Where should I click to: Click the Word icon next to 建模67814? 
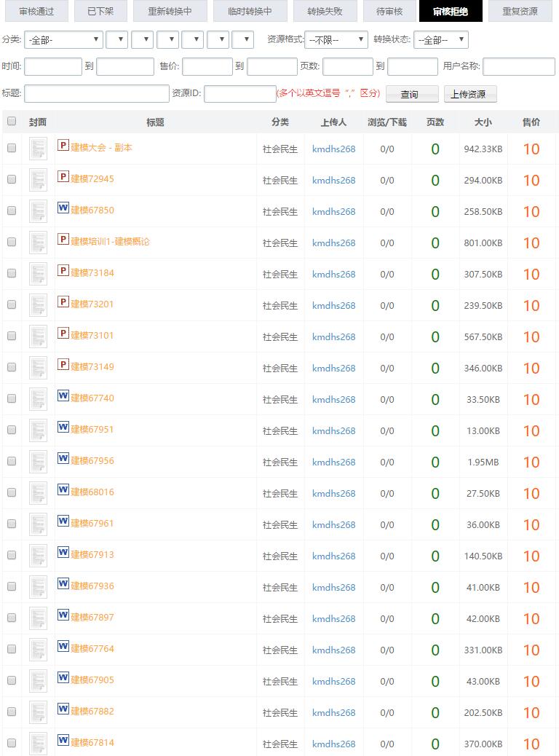63,741
